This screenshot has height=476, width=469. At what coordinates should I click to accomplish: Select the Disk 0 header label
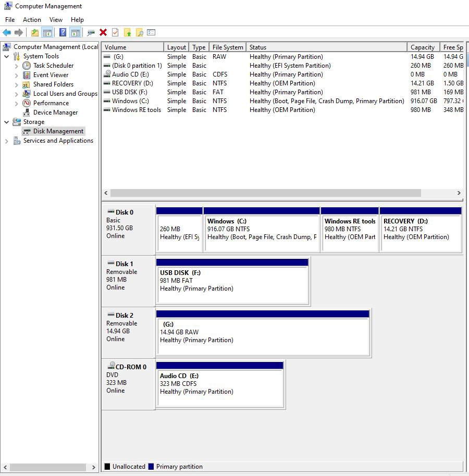[129, 230]
